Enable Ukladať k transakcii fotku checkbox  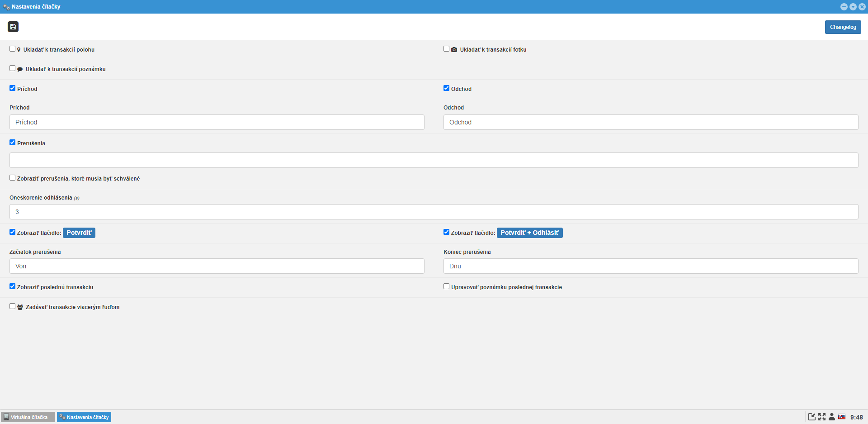click(446, 49)
